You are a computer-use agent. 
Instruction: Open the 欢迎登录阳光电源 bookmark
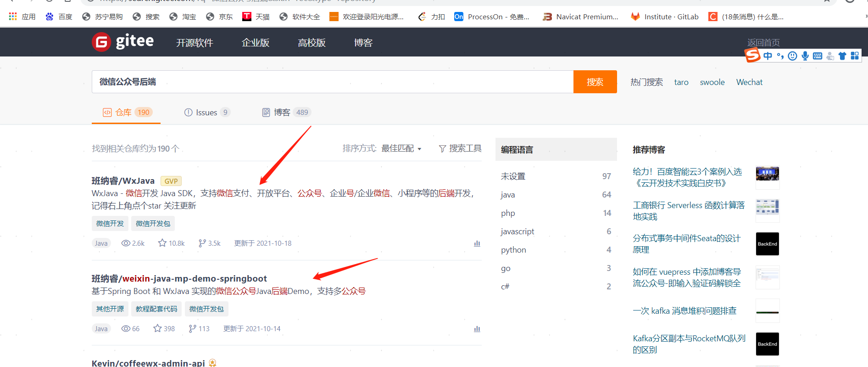(367, 17)
